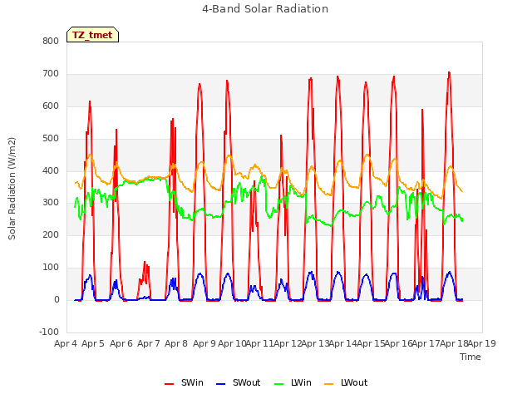Click the Apr 13 x-axis tick label
This screenshot has height=399, width=532.
click(316, 343)
